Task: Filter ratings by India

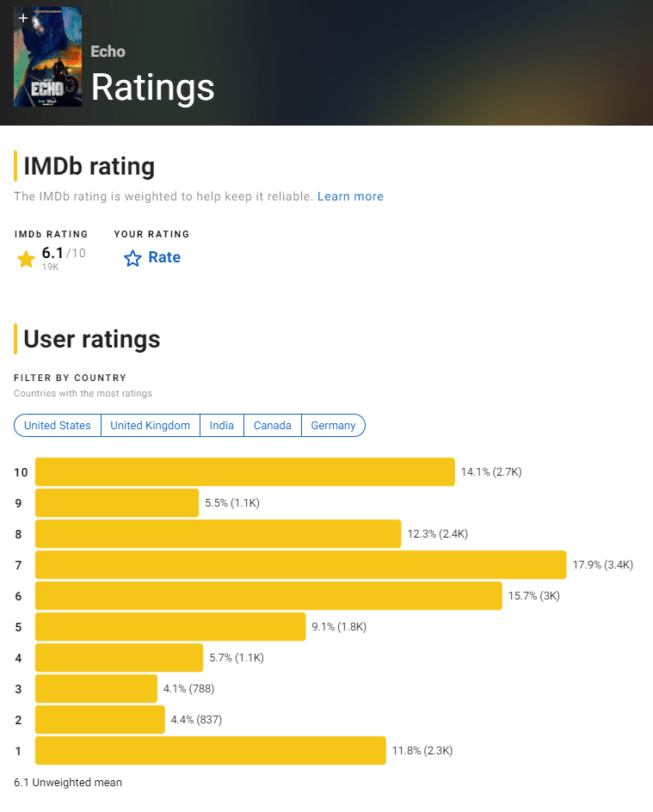Action: (x=222, y=426)
